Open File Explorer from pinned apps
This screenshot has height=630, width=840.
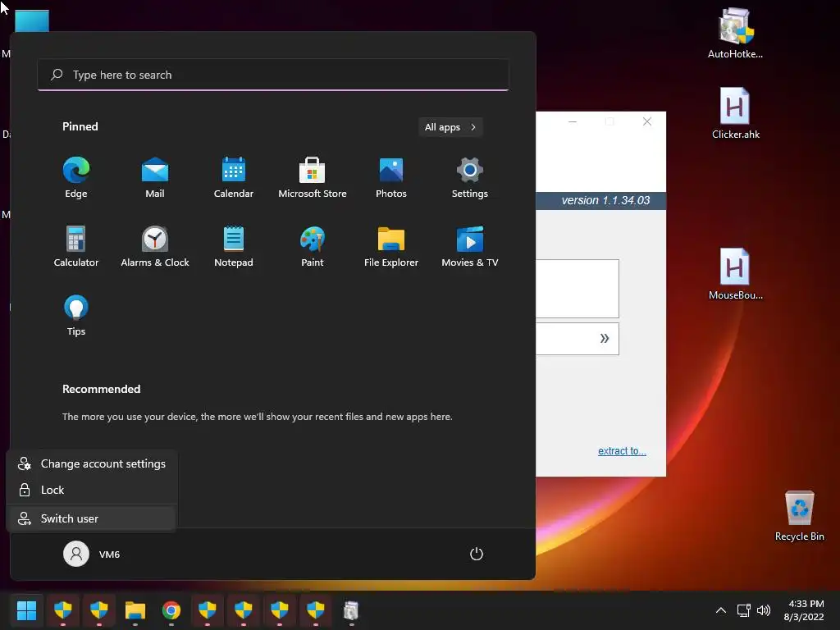click(x=391, y=246)
